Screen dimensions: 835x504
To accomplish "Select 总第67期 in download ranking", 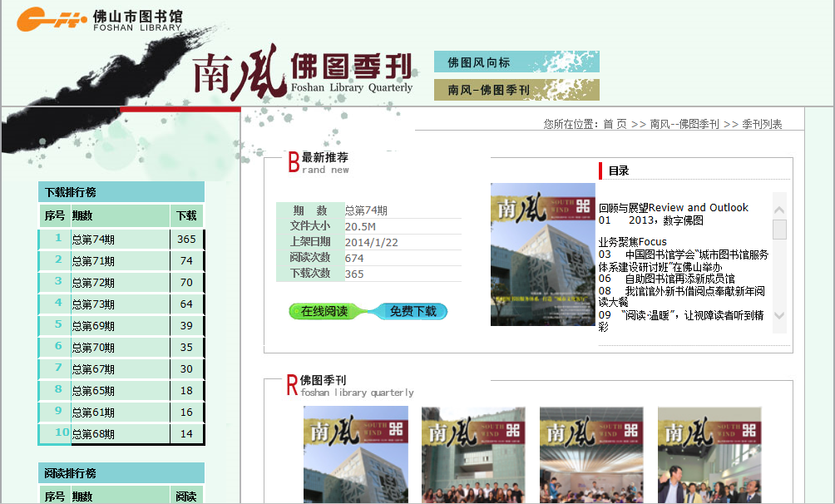I will [93, 369].
